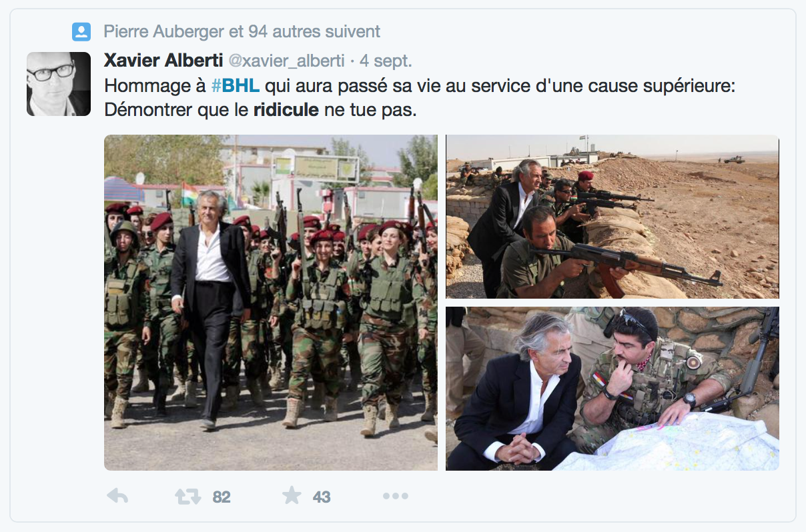806x532 pixels.
Task: Enlarge the photo of marching soldiers in berets
Action: (x=271, y=303)
